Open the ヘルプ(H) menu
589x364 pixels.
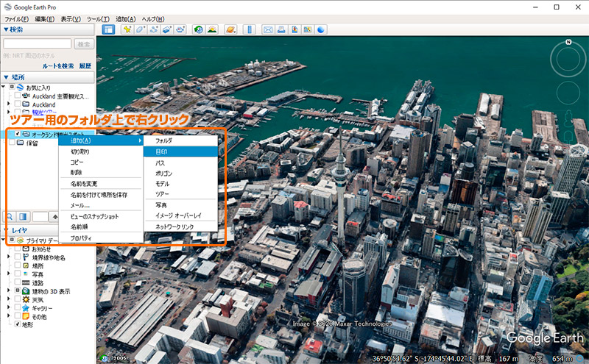point(153,19)
